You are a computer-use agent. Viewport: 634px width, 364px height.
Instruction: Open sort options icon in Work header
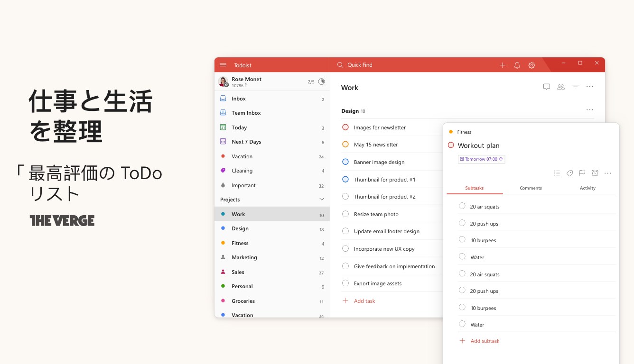576,87
